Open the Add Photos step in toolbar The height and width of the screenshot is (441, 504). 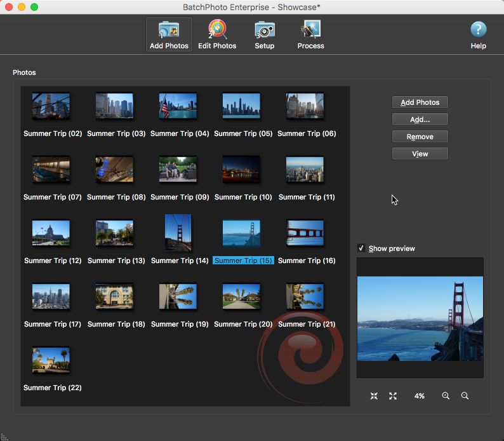169,34
